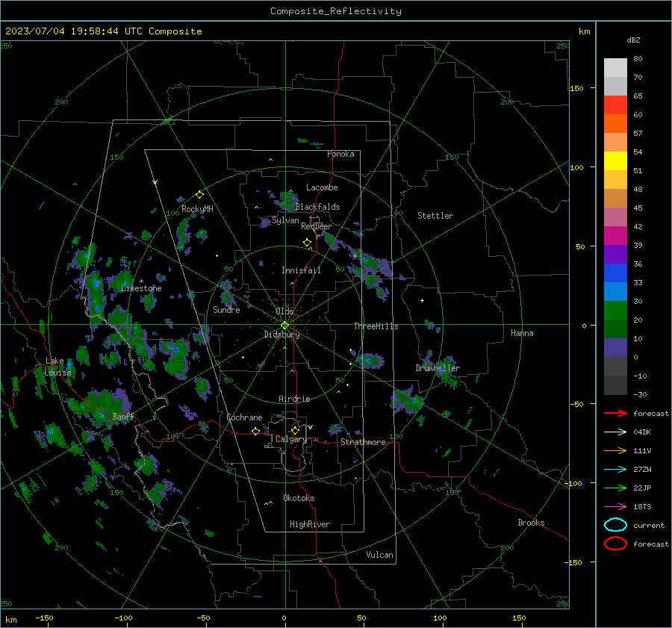Image resolution: width=672 pixels, height=628 pixels.
Task: Click the green 22JP arrow icon
Action: coord(615,488)
